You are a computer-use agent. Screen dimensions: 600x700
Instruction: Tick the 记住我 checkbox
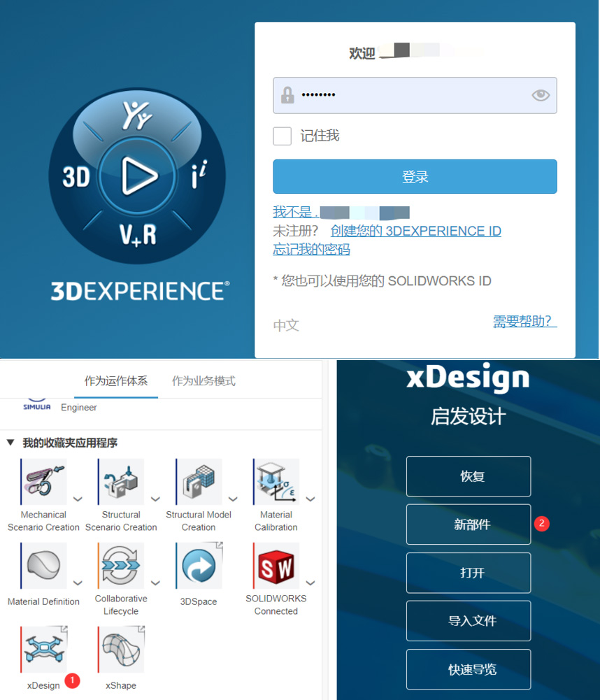[x=282, y=136]
